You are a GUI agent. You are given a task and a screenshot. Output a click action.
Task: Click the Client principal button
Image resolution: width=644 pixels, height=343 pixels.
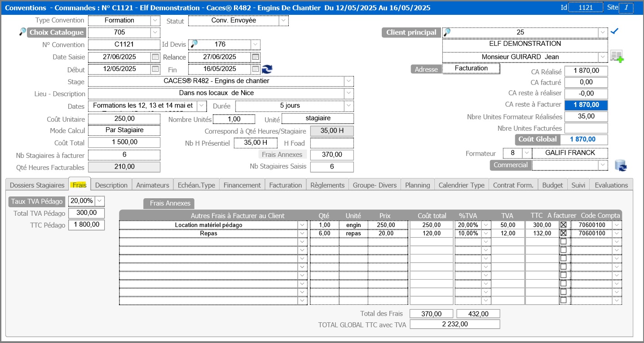(411, 32)
